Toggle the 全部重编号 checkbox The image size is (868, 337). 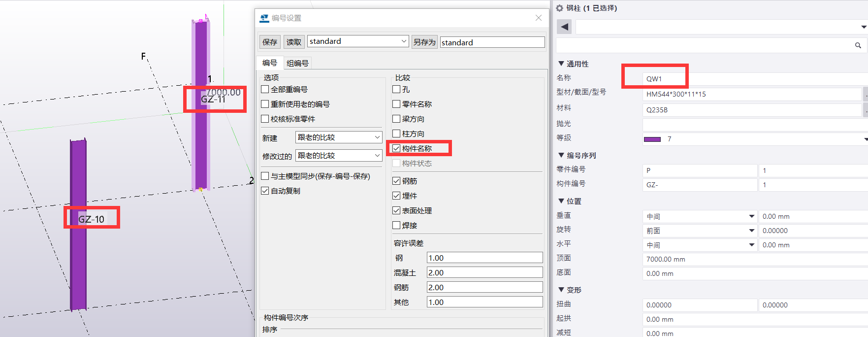(x=265, y=89)
